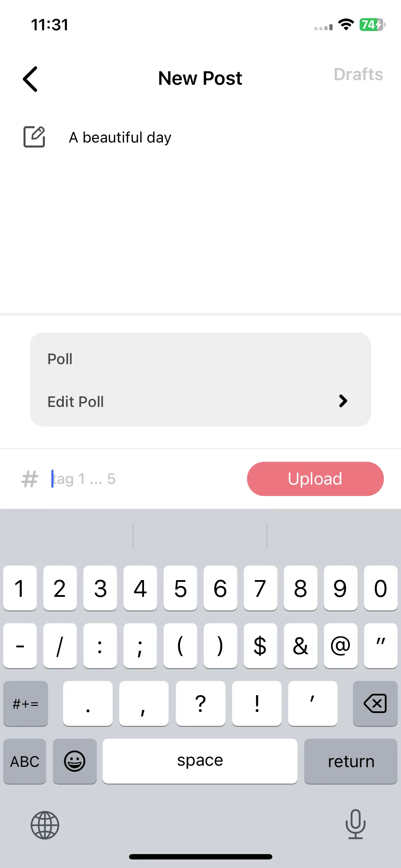Open the Edit Poll row

pyautogui.click(x=200, y=402)
